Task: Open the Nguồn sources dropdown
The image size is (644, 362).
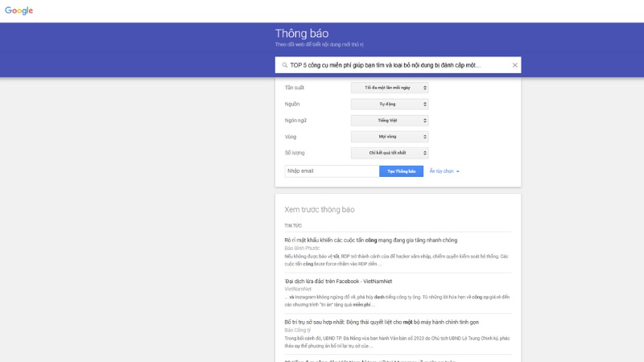Action: point(390,105)
